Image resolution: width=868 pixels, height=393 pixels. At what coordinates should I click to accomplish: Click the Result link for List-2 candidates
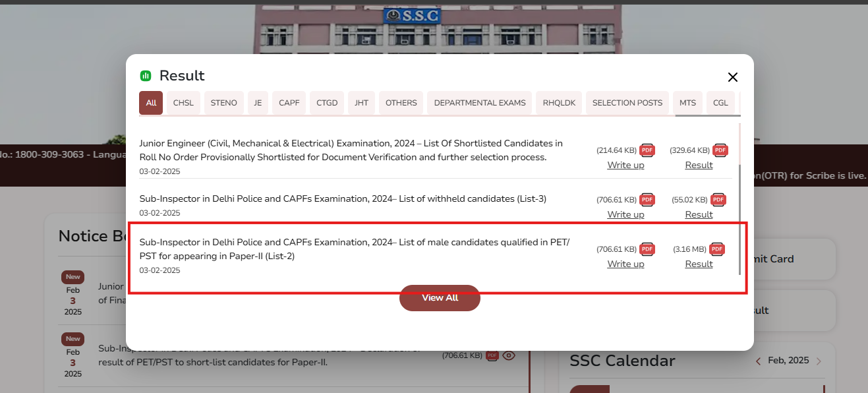699,264
